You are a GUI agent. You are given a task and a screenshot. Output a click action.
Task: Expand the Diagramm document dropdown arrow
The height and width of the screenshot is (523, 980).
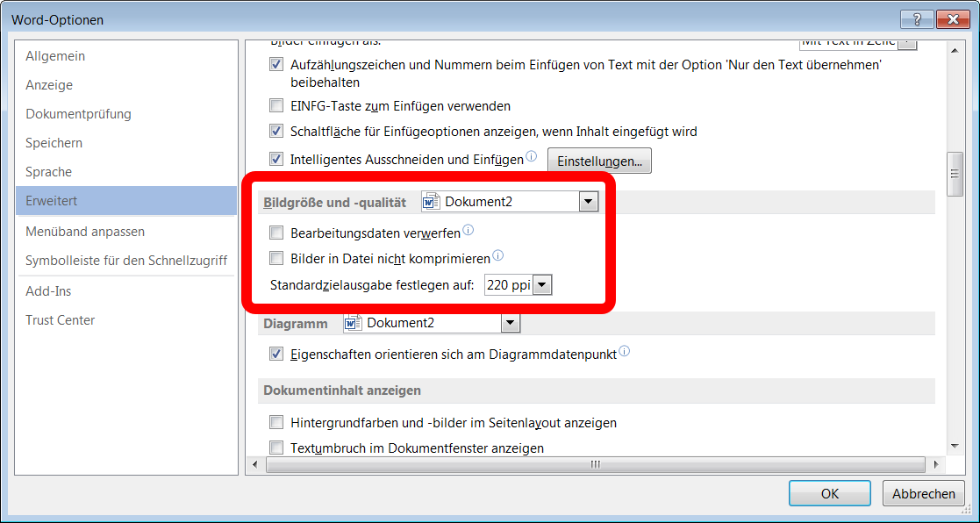click(510, 323)
